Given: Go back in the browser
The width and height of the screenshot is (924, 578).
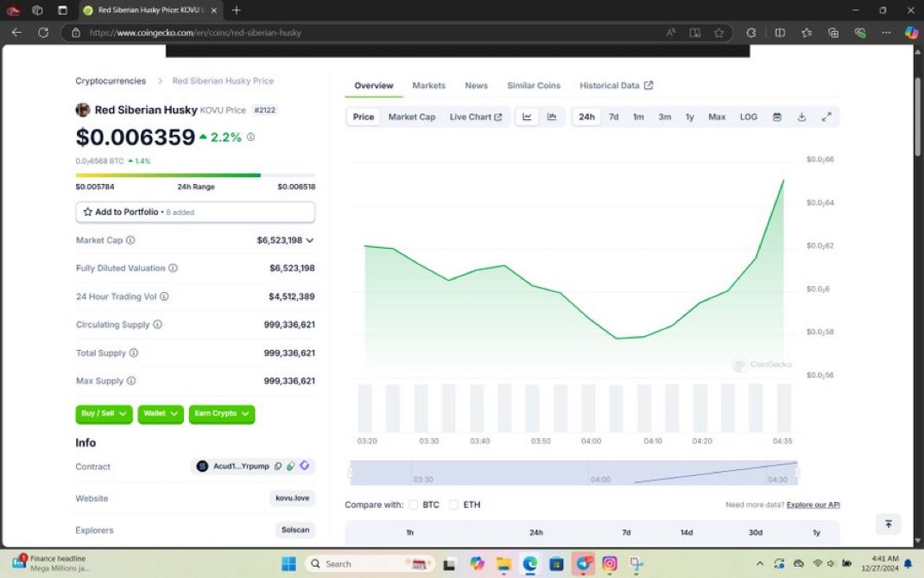Looking at the screenshot, I should [x=16, y=33].
